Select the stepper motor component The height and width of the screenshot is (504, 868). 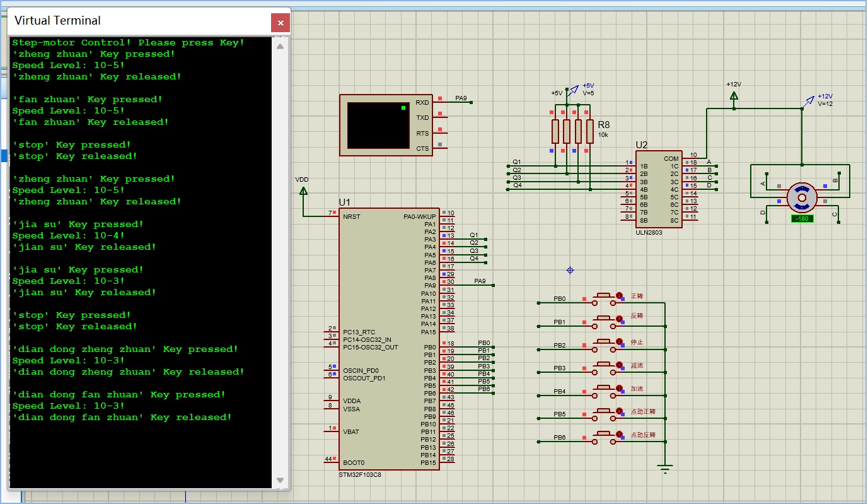802,197
